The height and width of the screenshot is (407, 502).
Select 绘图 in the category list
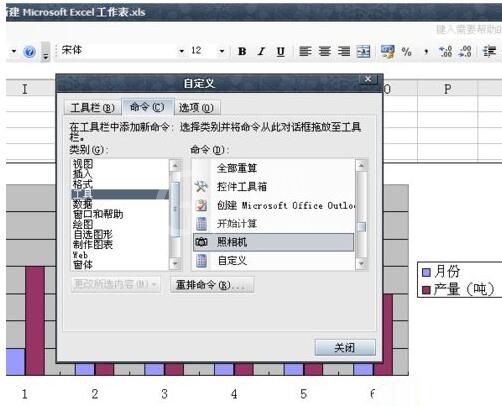point(83,224)
